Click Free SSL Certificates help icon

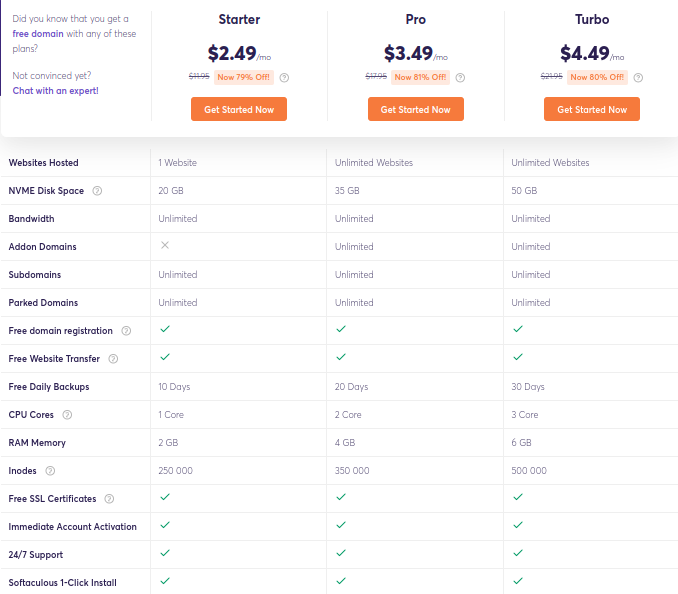109,499
